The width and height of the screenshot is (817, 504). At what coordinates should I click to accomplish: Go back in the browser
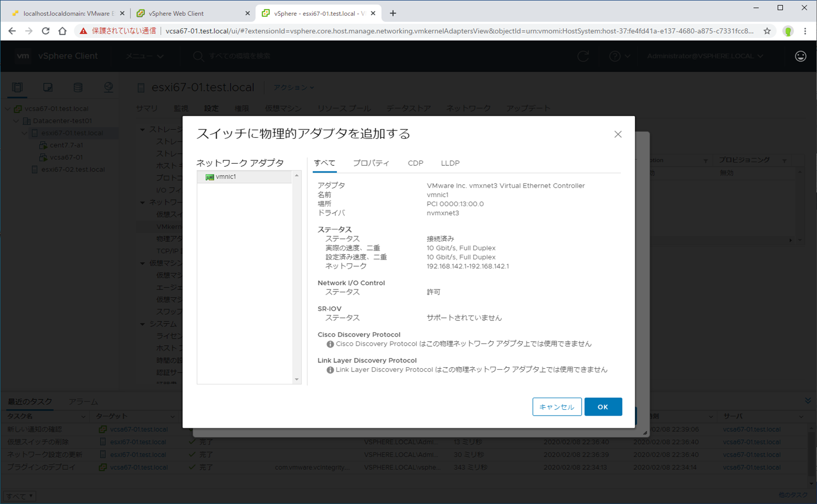(12, 31)
